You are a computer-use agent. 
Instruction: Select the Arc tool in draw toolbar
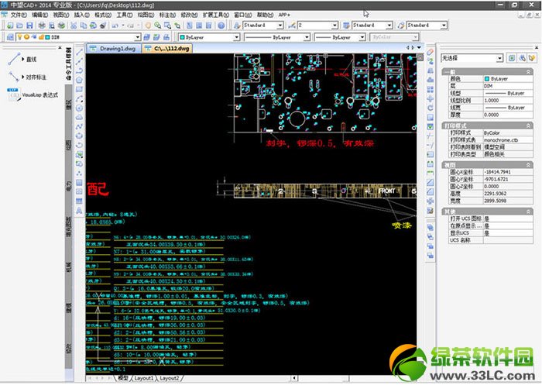pyautogui.click(x=79, y=99)
